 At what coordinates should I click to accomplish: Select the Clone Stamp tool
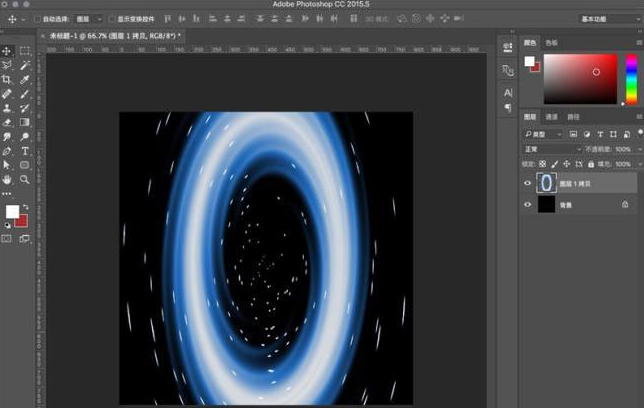click(7, 108)
